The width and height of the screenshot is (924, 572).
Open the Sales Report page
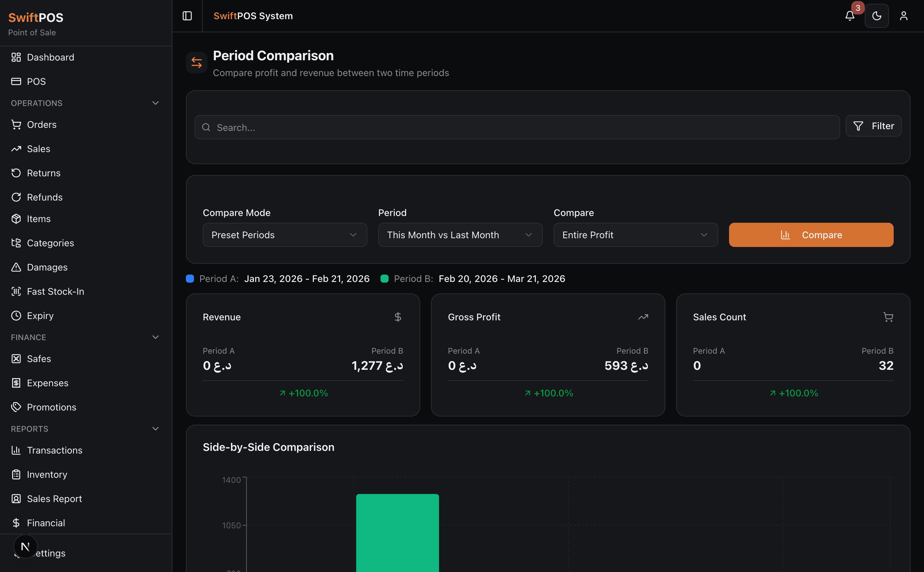pos(54,499)
